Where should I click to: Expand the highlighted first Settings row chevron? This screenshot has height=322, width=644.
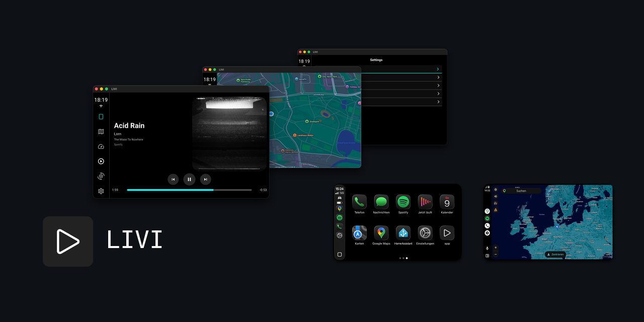[438, 69]
